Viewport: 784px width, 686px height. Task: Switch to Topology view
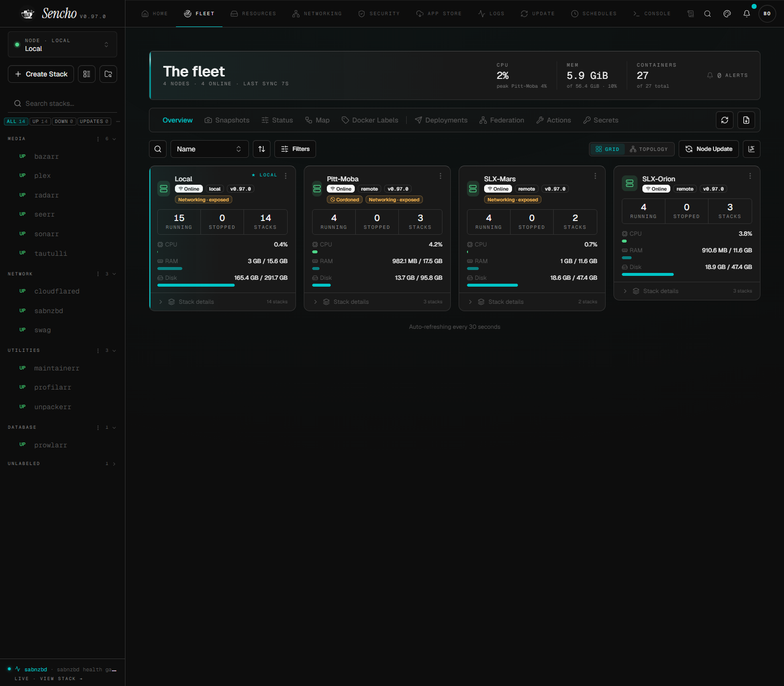(649, 149)
